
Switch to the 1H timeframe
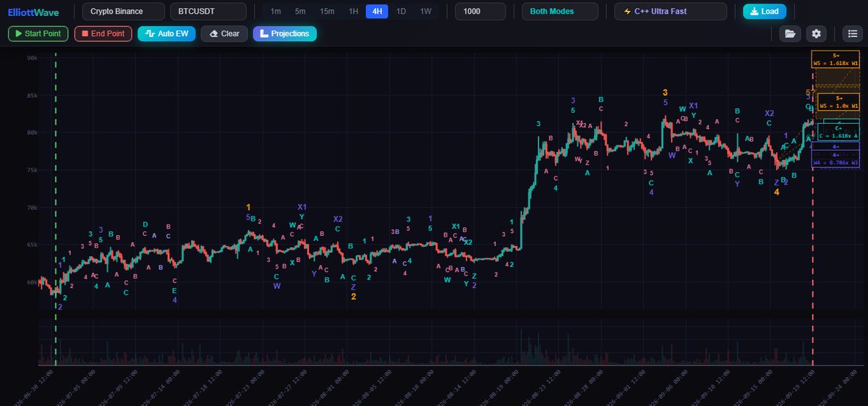(353, 12)
